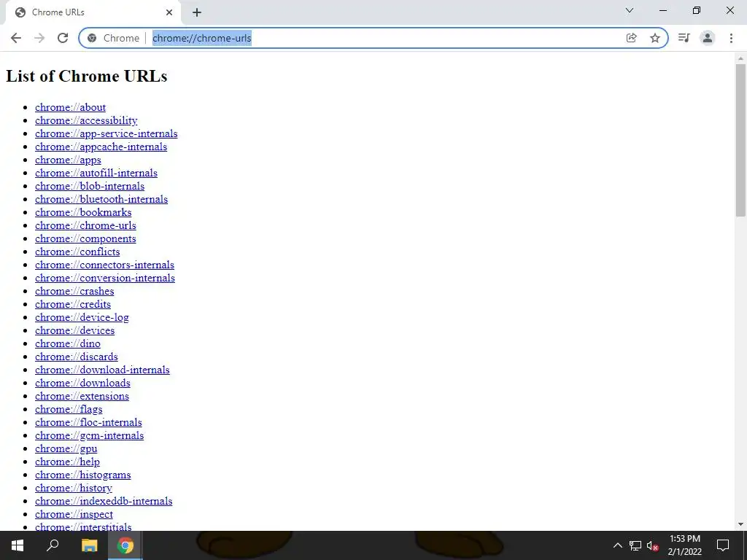747x560 pixels.
Task: Open the chrome://devices link
Action: click(75, 330)
